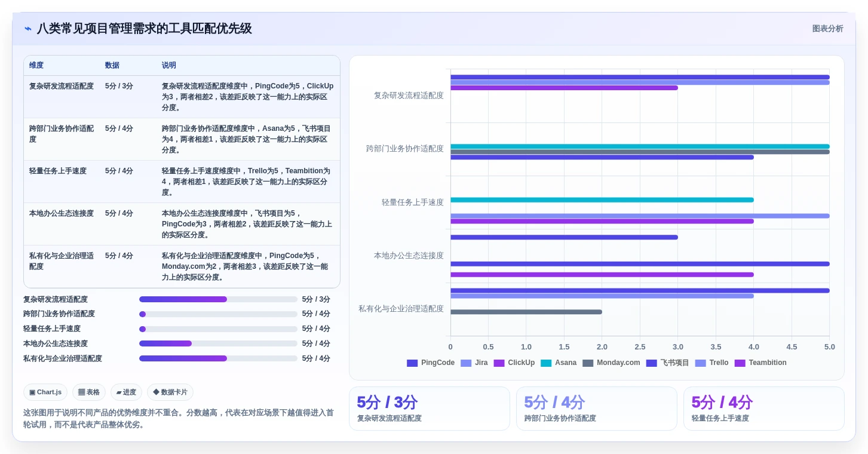This screenshot has width=868, height=454.
Task: Click the teal Asana bar in the 轻量任务上手速度 group
Action: point(602,200)
